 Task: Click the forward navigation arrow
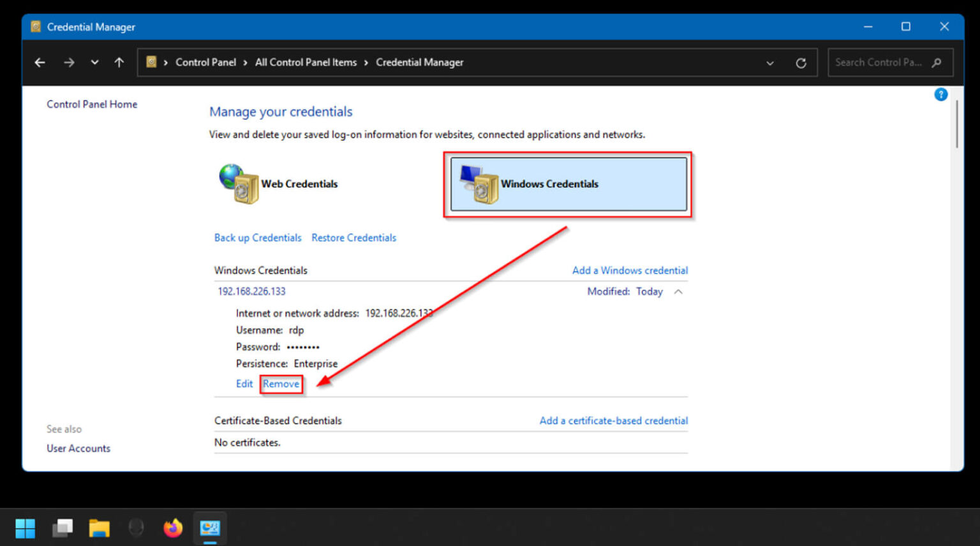69,62
